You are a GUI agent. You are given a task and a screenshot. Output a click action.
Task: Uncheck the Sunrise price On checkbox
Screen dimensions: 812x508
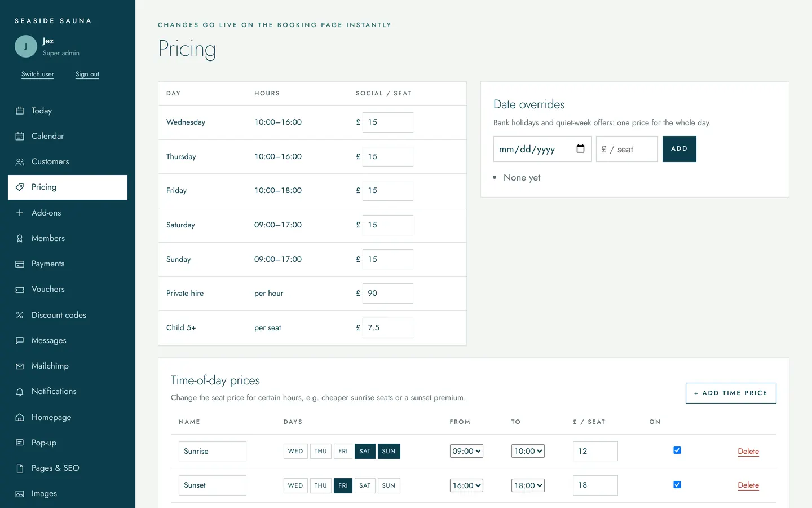click(x=677, y=450)
